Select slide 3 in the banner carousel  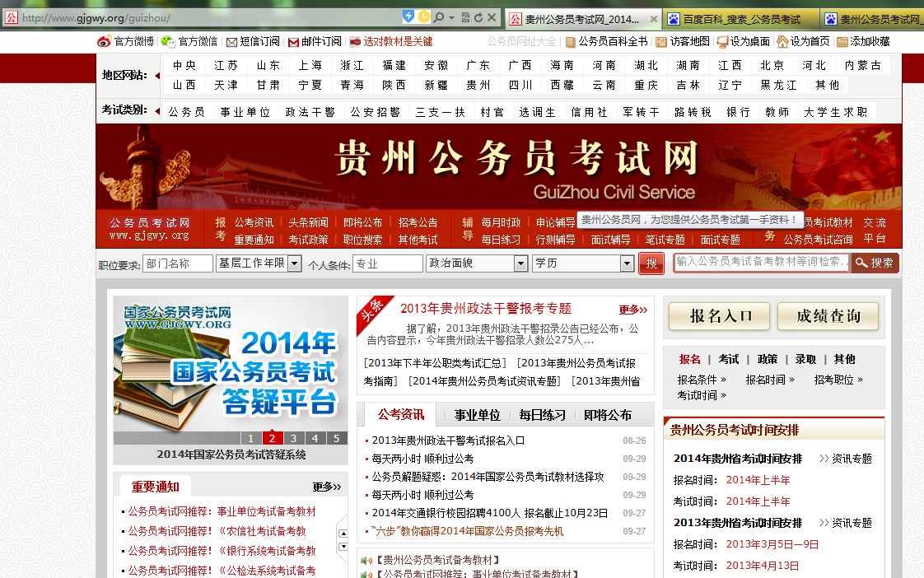tap(293, 438)
